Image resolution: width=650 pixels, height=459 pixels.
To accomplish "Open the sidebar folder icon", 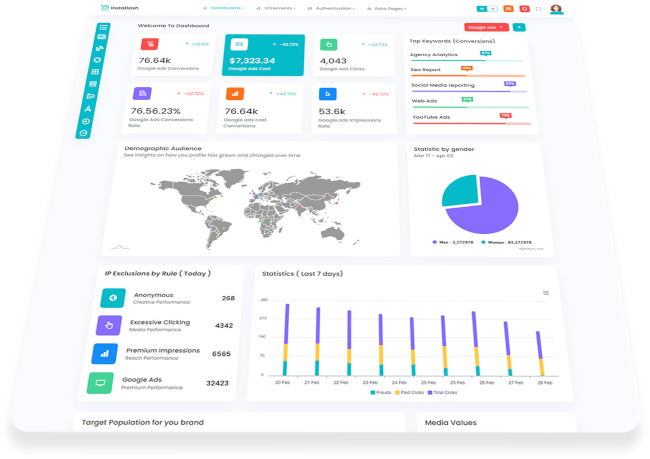I will pos(90,96).
